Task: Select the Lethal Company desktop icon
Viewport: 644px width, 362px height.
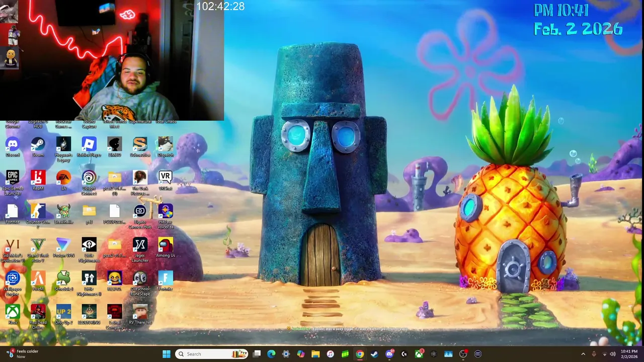Action: pyautogui.click(x=114, y=317)
